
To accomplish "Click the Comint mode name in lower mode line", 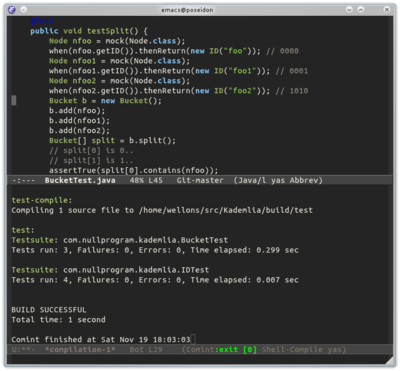I will [200, 350].
